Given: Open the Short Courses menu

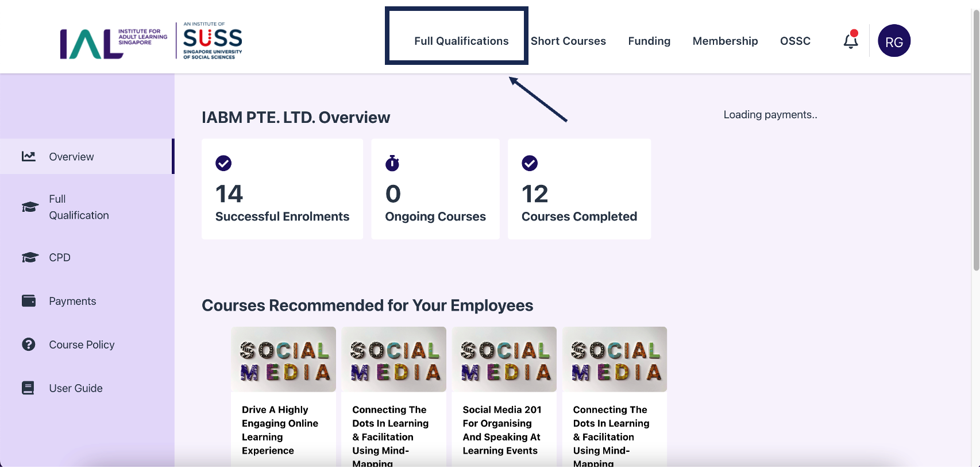Looking at the screenshot, I should (568, 41).
